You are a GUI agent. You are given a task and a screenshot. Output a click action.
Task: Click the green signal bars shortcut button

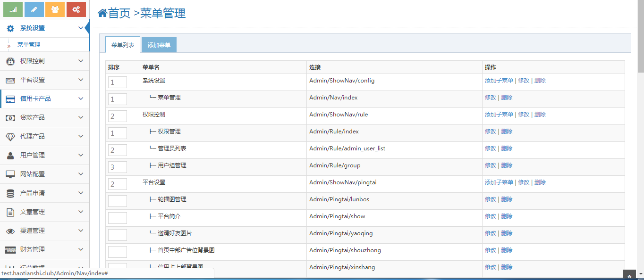13,9
